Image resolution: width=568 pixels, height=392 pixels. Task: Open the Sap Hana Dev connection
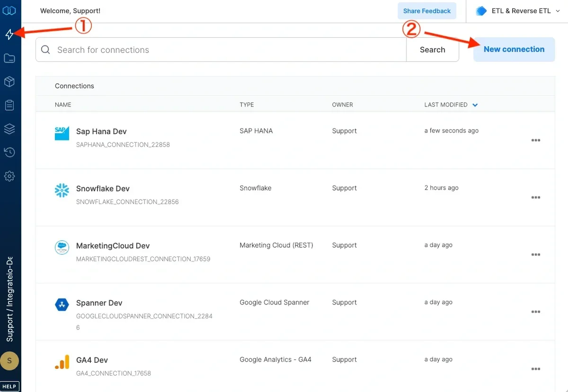pos(101,131)
